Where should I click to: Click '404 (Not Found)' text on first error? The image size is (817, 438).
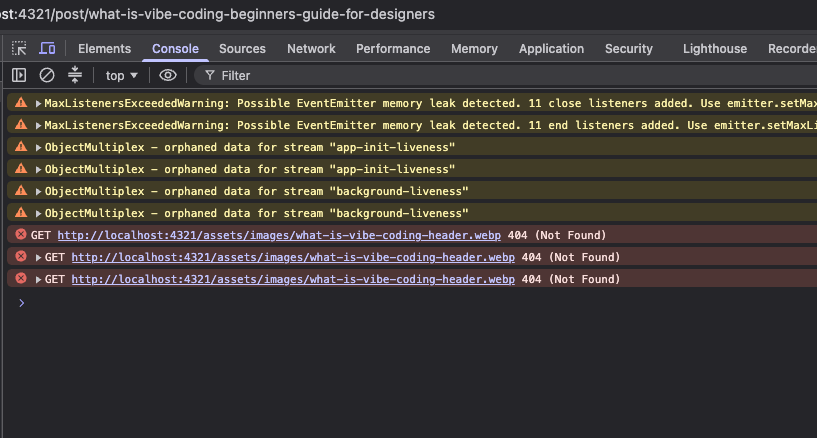click(557, 235)
